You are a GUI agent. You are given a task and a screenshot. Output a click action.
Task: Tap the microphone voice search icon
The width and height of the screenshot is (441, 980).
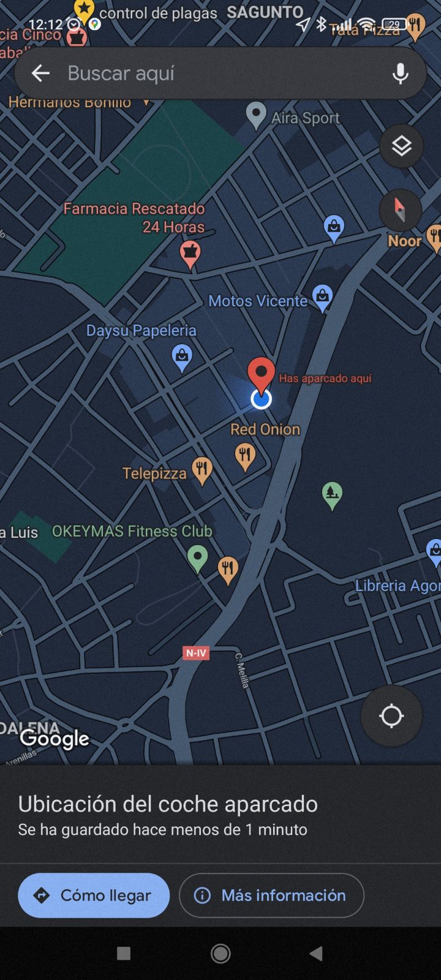pos(401,73)
